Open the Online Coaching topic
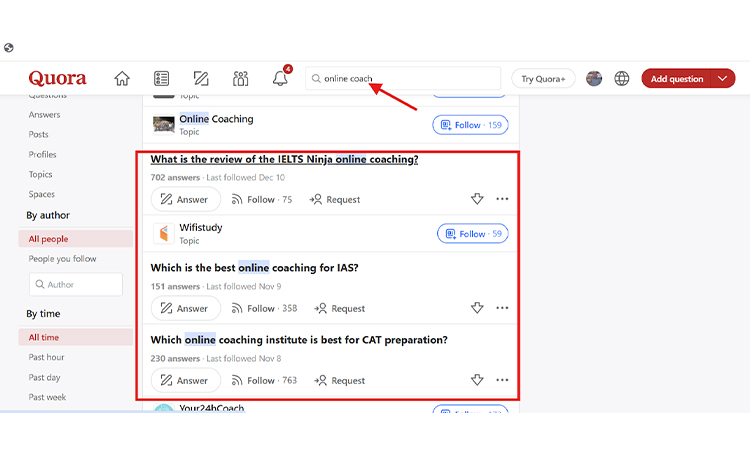This screenshot has height=450, width=750. [216, 119]
